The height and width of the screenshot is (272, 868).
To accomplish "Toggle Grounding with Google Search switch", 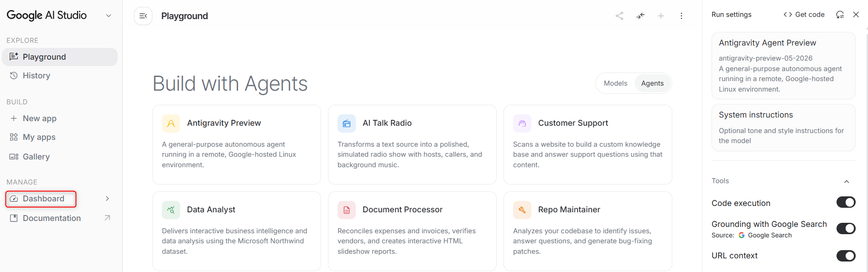I will (x=846, y=228).
